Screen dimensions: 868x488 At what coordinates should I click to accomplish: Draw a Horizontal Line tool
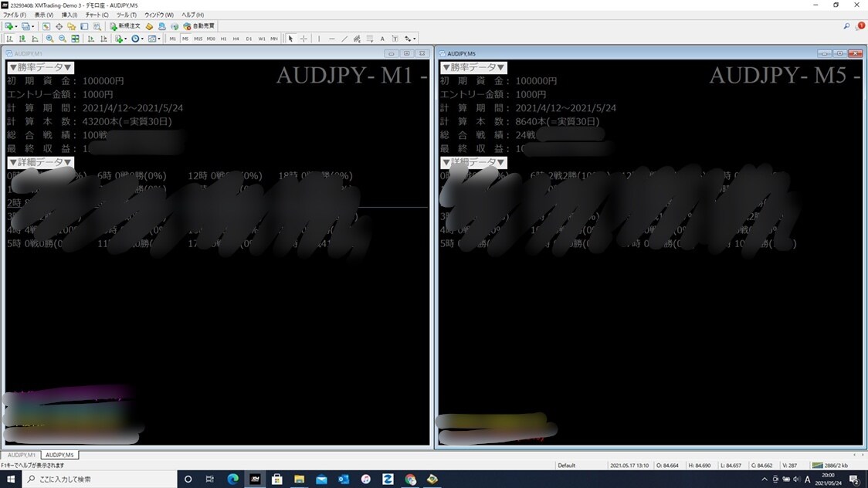(331, 39)
